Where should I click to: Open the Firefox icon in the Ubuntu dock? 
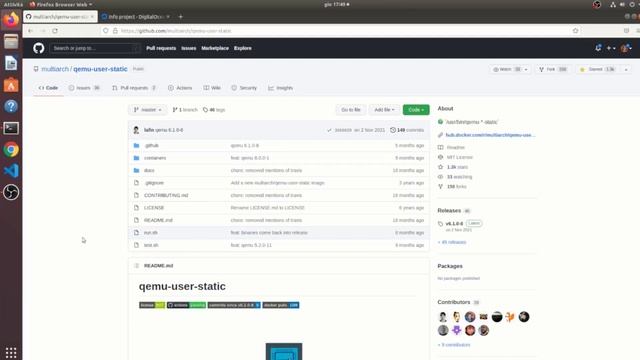click(11, 20)
